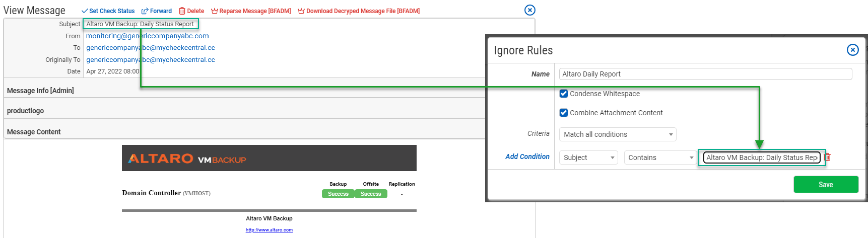868x238 pixels.
Task: Click the sender email monitoring@genericcompanyabc.com
Action: [x=147, y=36]
